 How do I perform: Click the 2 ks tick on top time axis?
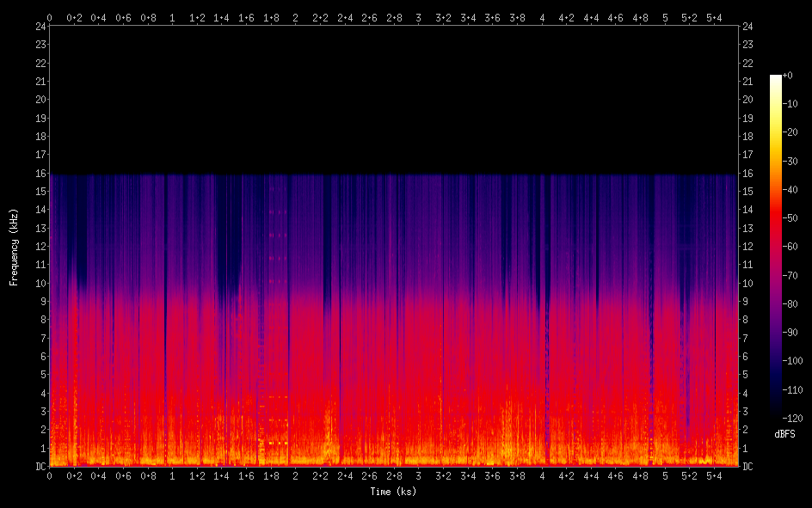(x=296, y=17)
